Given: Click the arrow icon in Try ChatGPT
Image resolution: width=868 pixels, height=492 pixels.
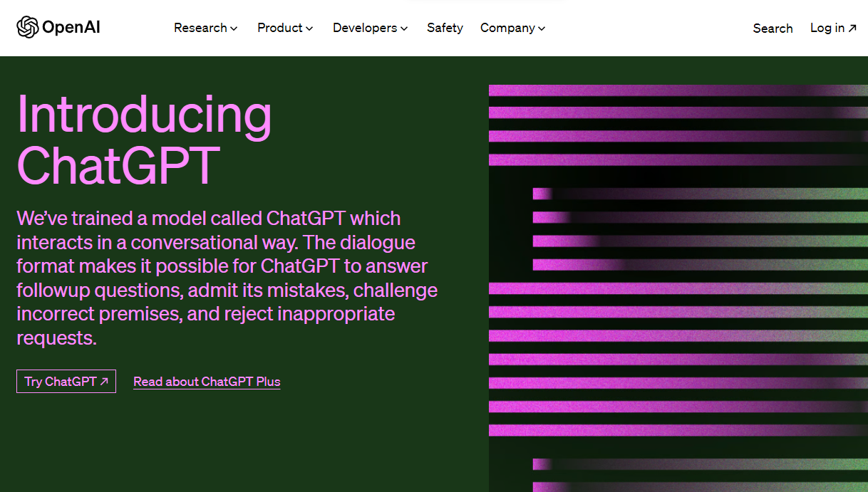Looking at the screenshot, I should tap(104, 382).
